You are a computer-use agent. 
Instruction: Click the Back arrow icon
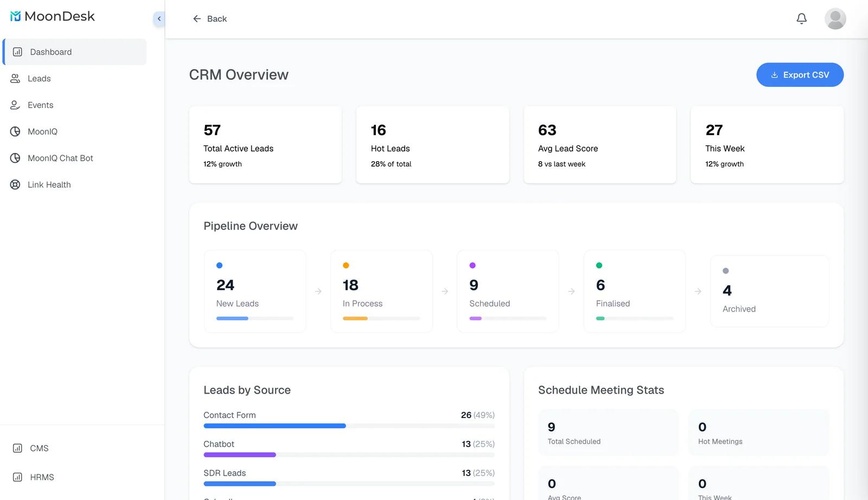click(x=197, y=19)
